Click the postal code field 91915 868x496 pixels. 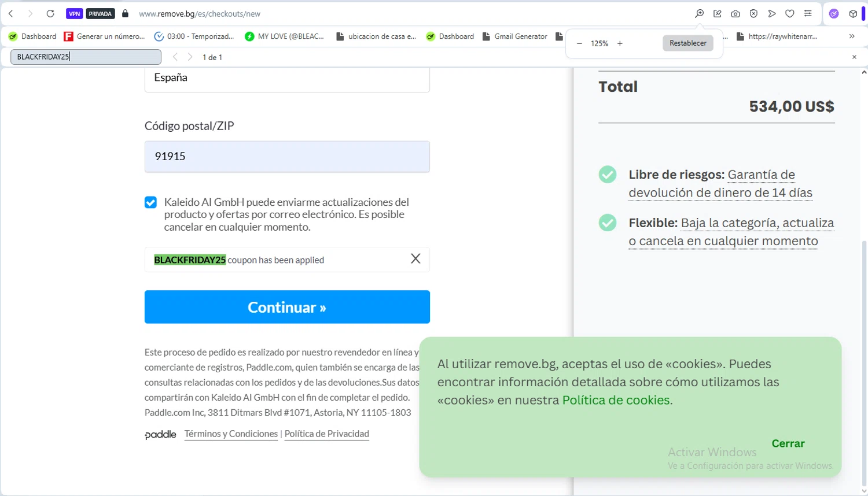pos(287,157)
